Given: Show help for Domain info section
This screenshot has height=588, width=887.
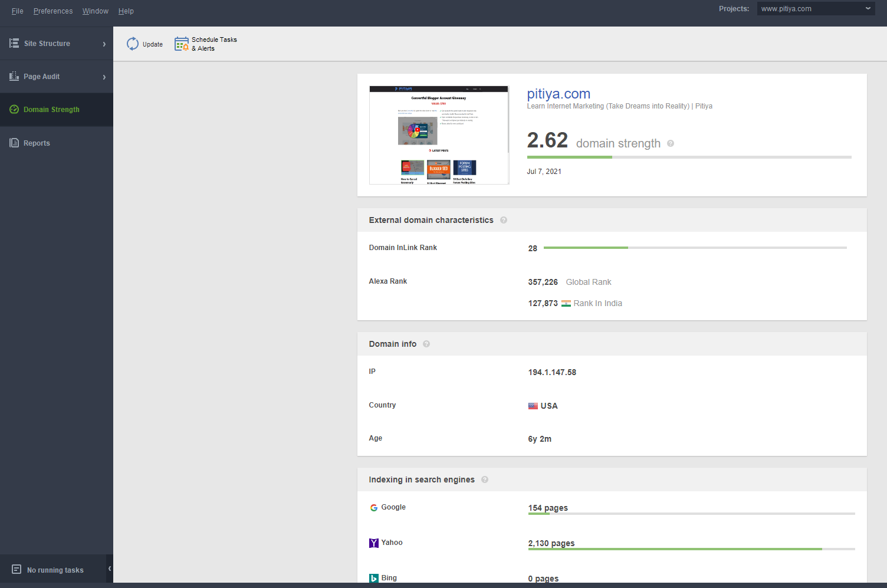Looking at the screenshot, I should tap(426, 344).
